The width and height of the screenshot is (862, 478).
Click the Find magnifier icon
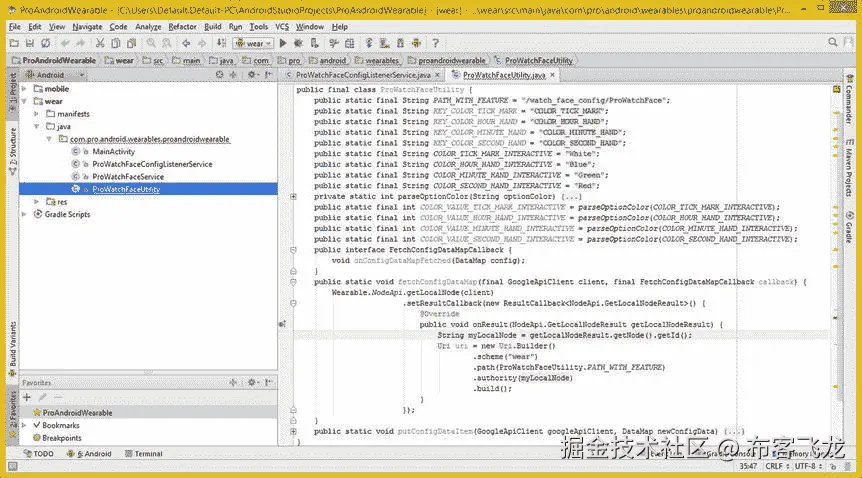(151, 43)
